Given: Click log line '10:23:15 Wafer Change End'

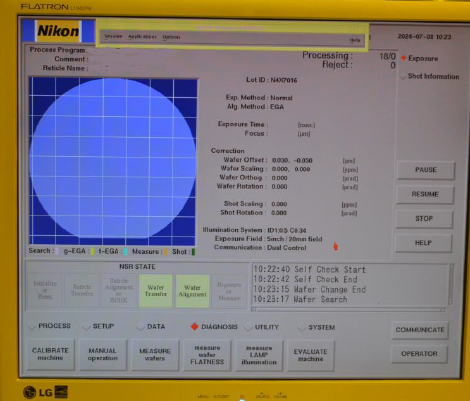Looking at the screenshot, I should [309, 289].
